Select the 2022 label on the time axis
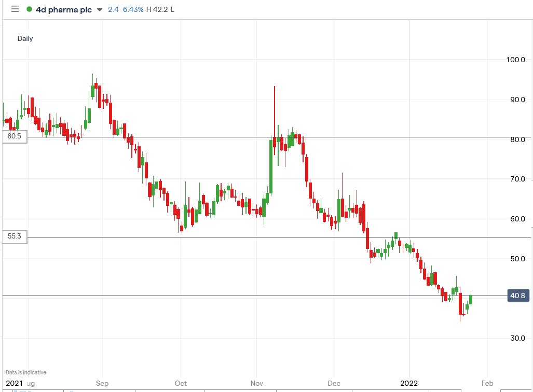The image size is (533, 392). [x=408, y=384]
